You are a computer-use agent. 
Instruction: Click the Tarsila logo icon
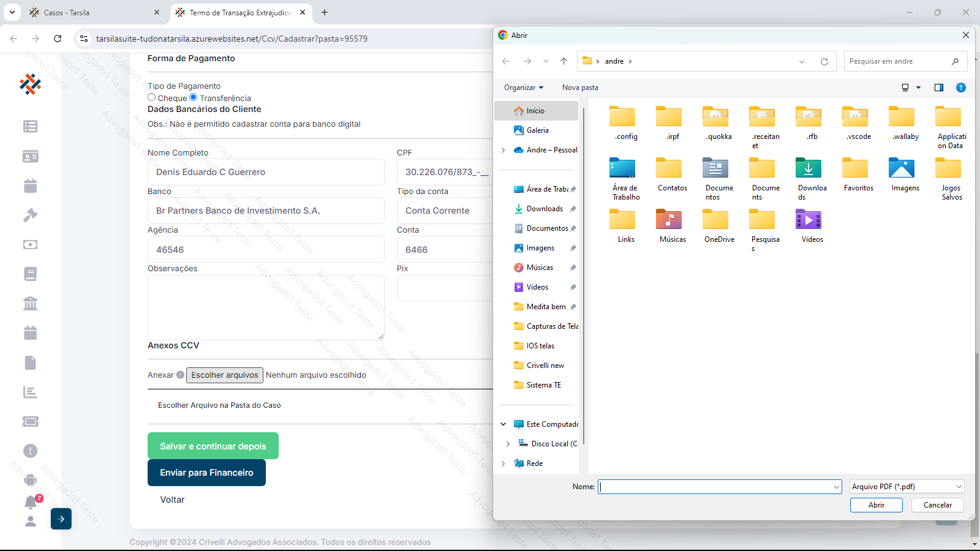30,84
